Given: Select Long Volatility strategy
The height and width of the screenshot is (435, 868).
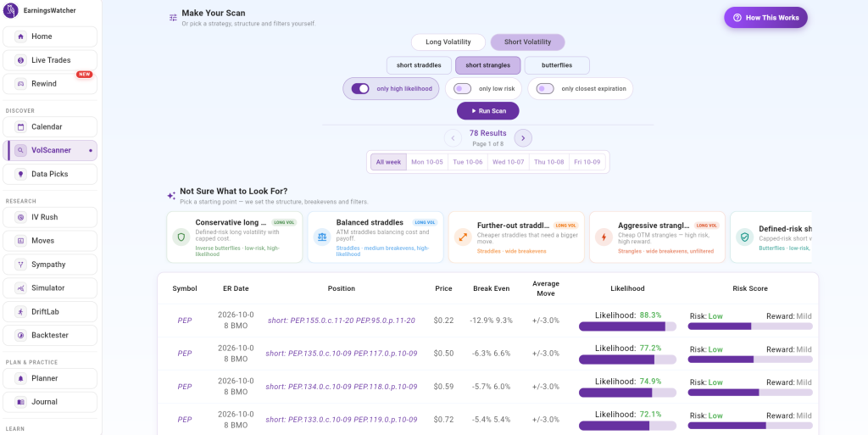Looking at the screenshot, I should (x=448, y=42).
